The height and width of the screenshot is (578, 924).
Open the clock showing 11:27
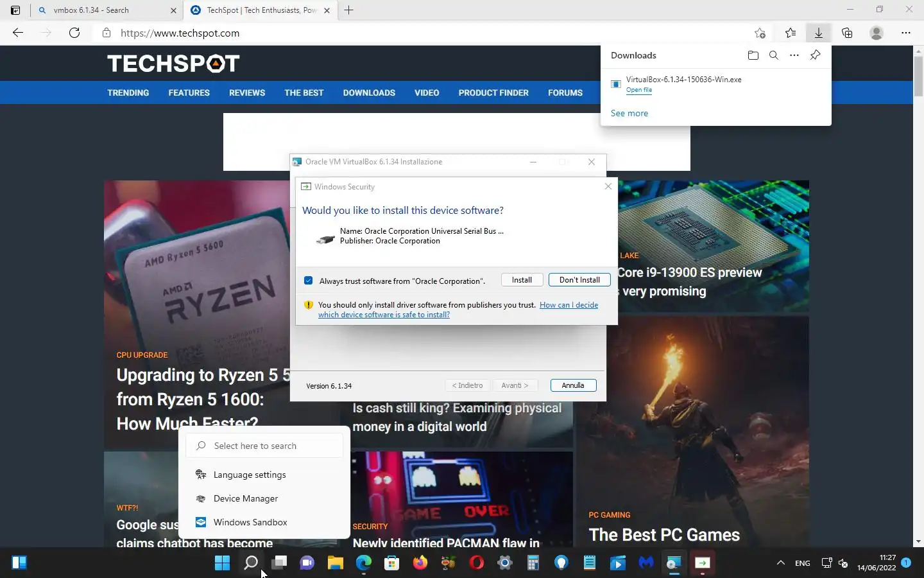(877, 563)
